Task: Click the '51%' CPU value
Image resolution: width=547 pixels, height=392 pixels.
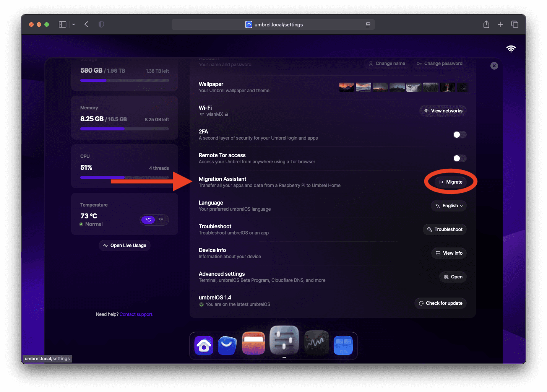Action: [86, 168]
